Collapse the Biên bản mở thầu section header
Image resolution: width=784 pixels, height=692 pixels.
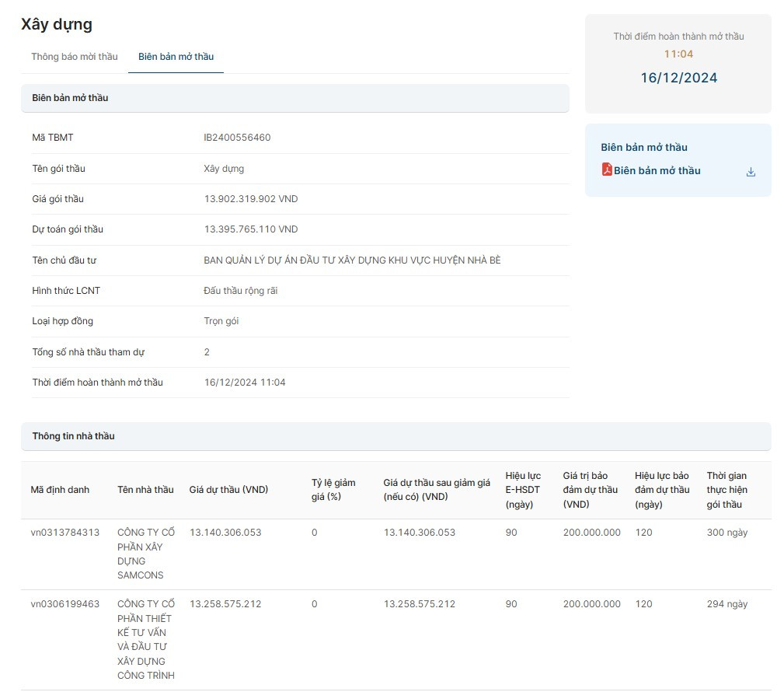click(x=294, y=98)
